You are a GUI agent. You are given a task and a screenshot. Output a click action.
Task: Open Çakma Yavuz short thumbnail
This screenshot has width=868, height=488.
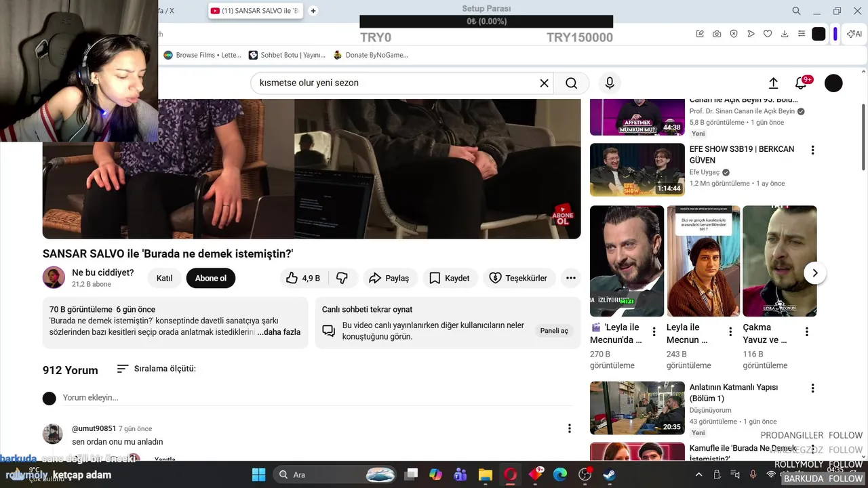[x=780, y=261]
